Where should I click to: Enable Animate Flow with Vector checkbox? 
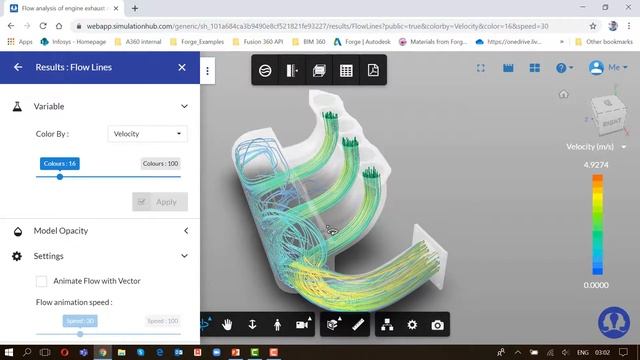point(41,281)
